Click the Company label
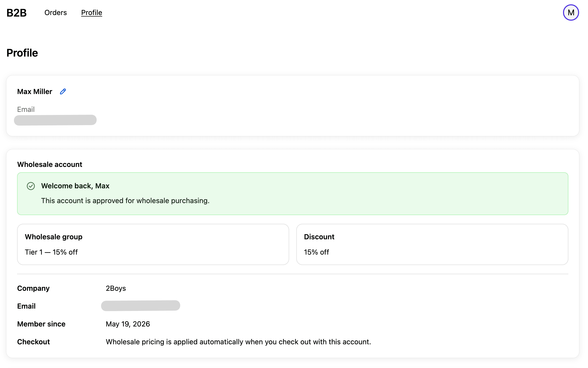The height and width of the screenshot is (368, 588). (33, 288)
